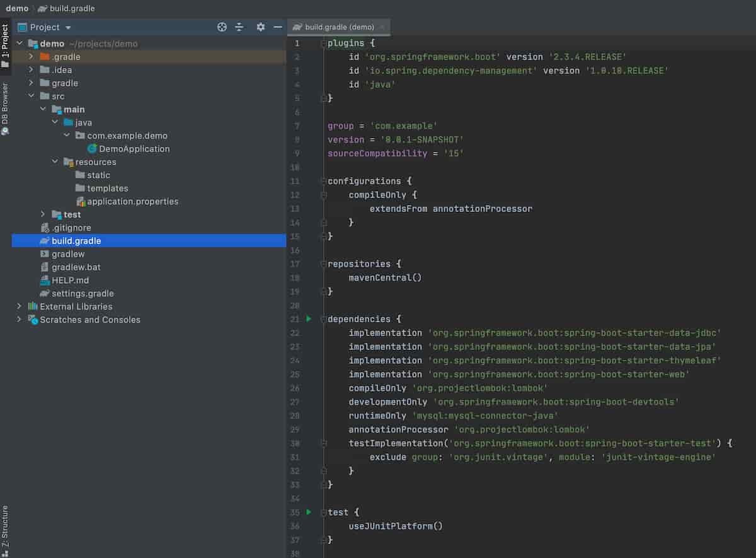Toggle the 1: Project tool window button
756x558 pixels.
[x=5, y=44]
